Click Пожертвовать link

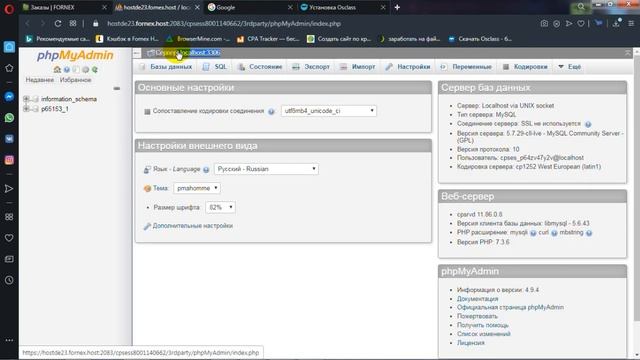tap(477, 316)
